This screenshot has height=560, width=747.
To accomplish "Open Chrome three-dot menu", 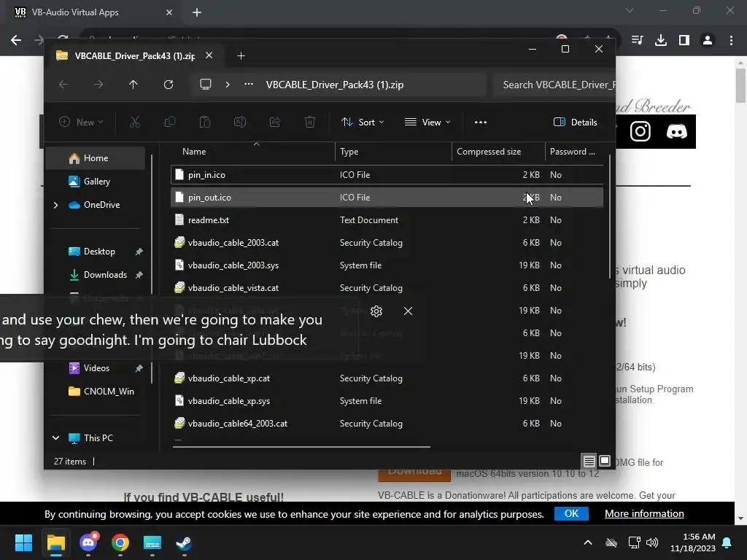I will [731, 41].
